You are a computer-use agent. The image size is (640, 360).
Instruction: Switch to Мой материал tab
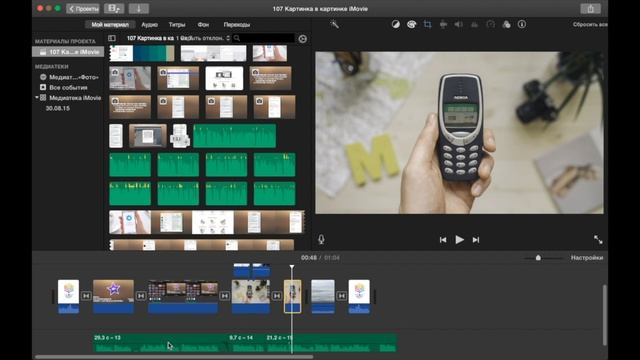pyautogui.click(x=110, y=24)
